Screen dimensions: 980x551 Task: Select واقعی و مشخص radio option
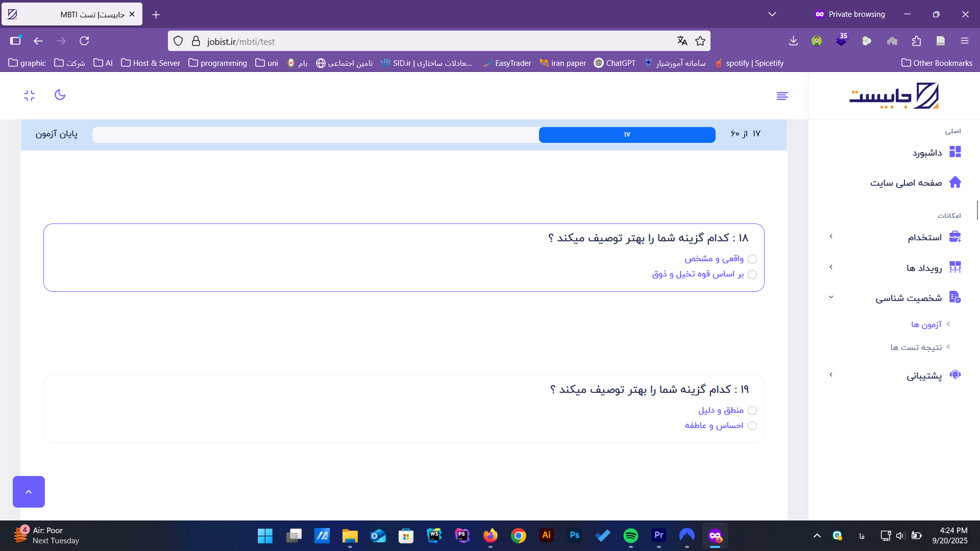click(x=752, y=259)
